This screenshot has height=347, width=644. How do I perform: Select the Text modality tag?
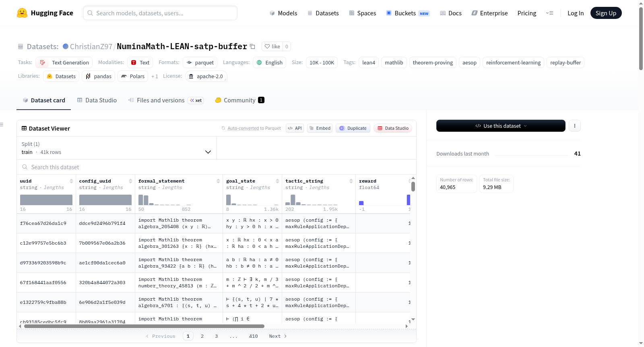(140, 62)
